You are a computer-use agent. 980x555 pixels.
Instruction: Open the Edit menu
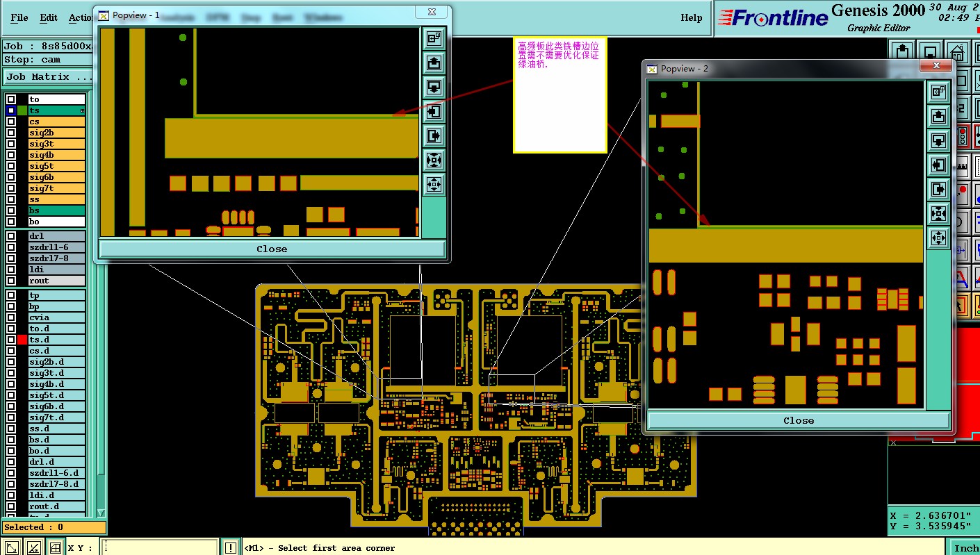(49, 17)
